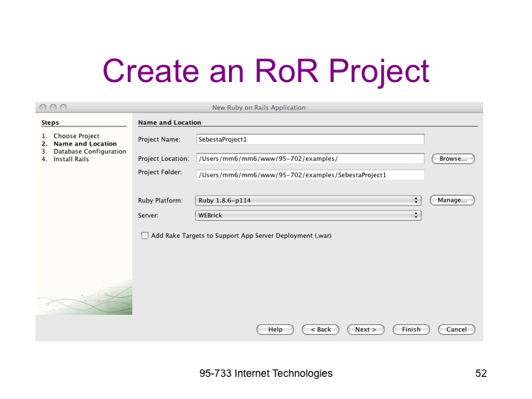Screen dimensions: 532x399
Task: Click the zoom window button
Action: 64,108
